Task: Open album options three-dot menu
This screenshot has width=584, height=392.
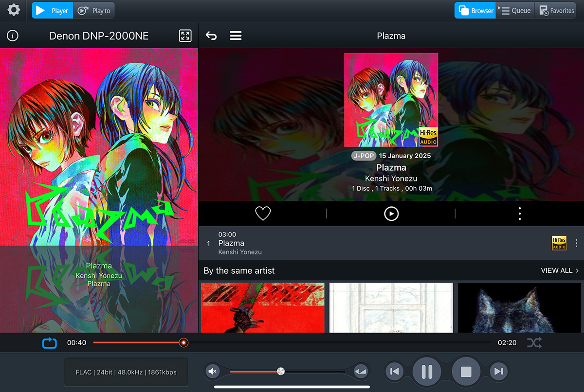Action: click(520, 214)
